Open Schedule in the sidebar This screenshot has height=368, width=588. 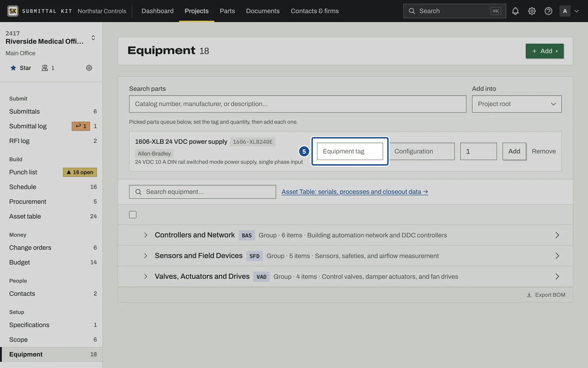51,187
